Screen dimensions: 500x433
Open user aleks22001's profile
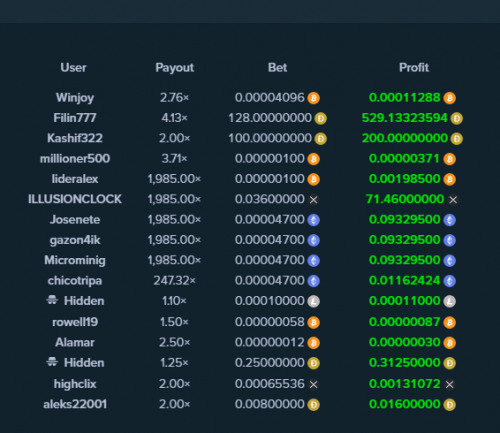tap(75, 404)
